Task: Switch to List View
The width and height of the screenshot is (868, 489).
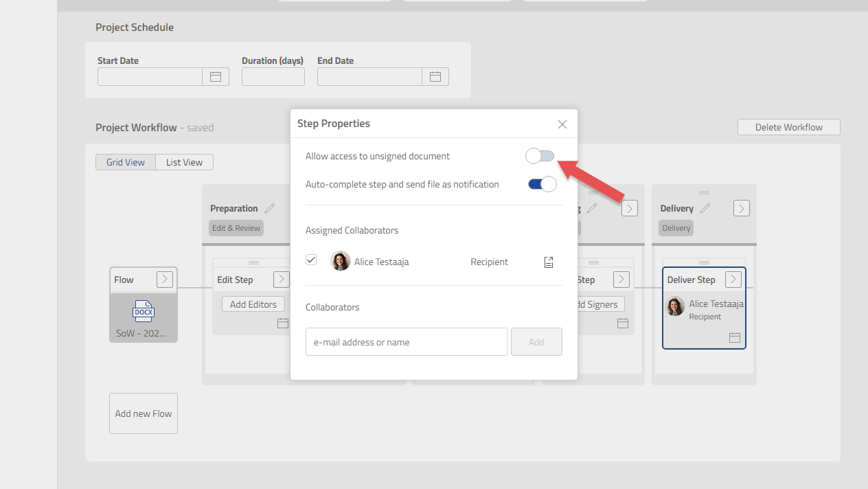Action: [x=184, y=162]
